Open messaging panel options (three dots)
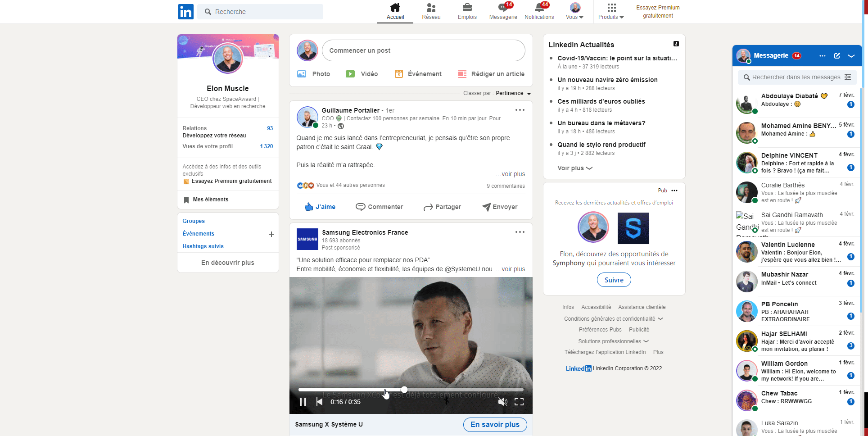Viewport: 868px width, 436px height. coord(822,56)
